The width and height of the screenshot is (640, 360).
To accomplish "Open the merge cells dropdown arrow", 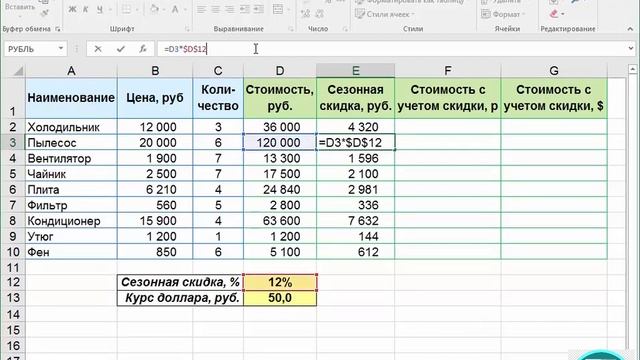I will [x=288, y=9].
